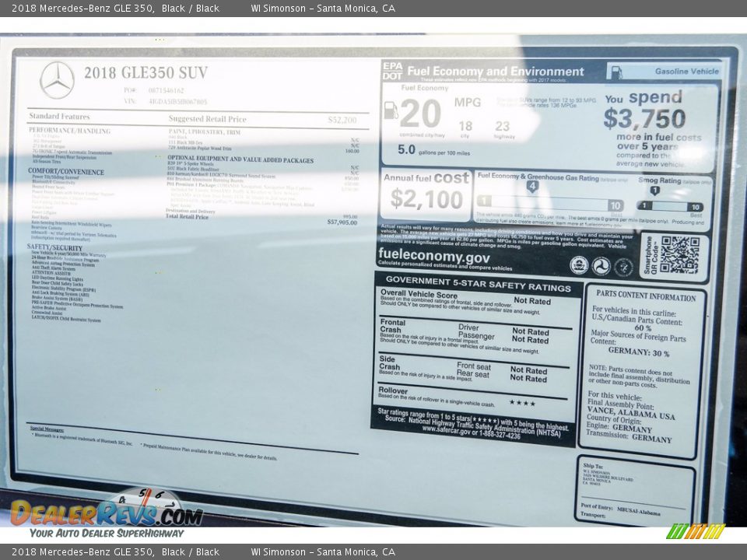
Task: Click 'OPTIONAL EQUIPMENT AND VALUE ADDED PACKAGES'
Action: click(240, 159)
